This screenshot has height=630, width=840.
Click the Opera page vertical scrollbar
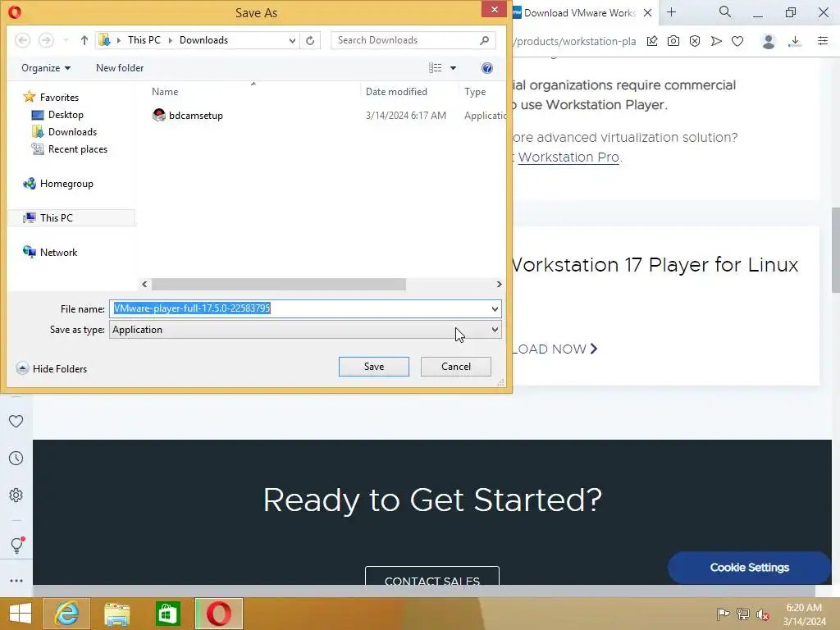coord(835,249)
